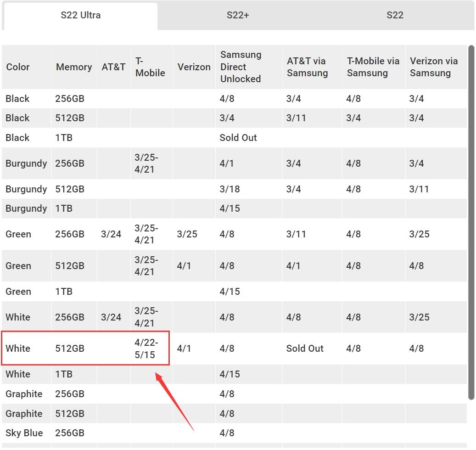Select '4/8' in the Graphite 256GB row
This screenshot has width=476, height=450.
pos(227,394)
